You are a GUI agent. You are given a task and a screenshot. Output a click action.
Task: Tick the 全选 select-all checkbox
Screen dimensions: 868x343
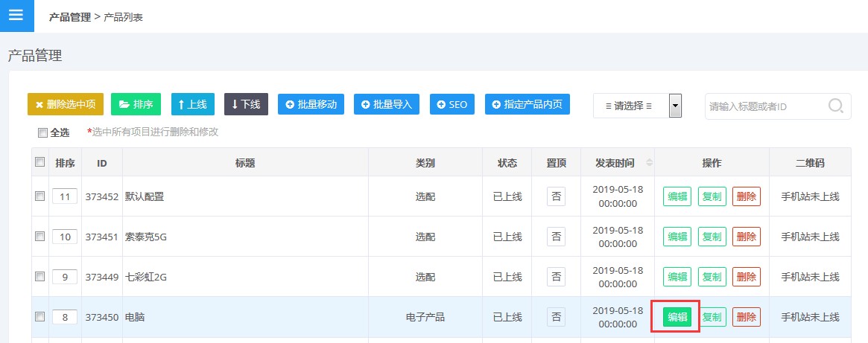[x=42, y=133]
